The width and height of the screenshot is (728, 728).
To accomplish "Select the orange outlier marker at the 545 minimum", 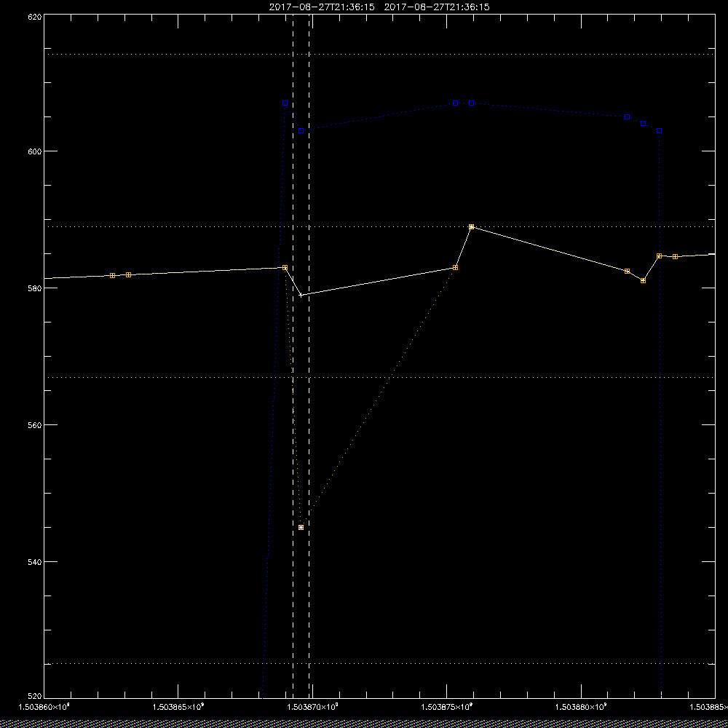I will 301,527.
